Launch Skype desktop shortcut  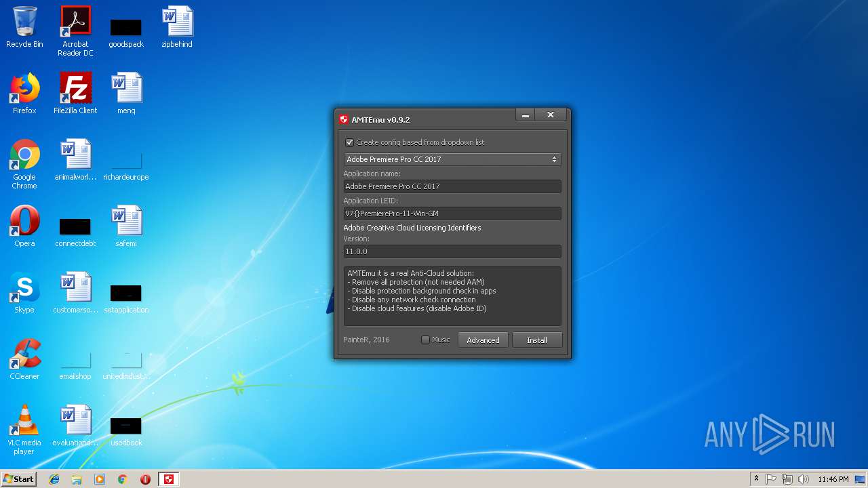click(24, 293)
